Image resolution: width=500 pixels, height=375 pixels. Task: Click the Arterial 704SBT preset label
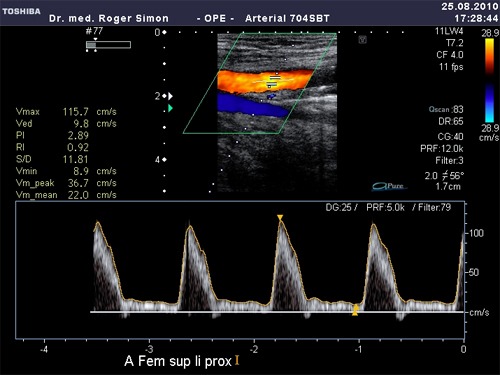pos(287,18)
